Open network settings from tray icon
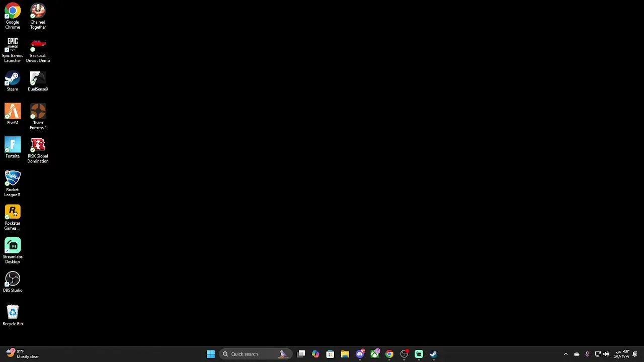 pyautogui.click(x=598, y=354)
